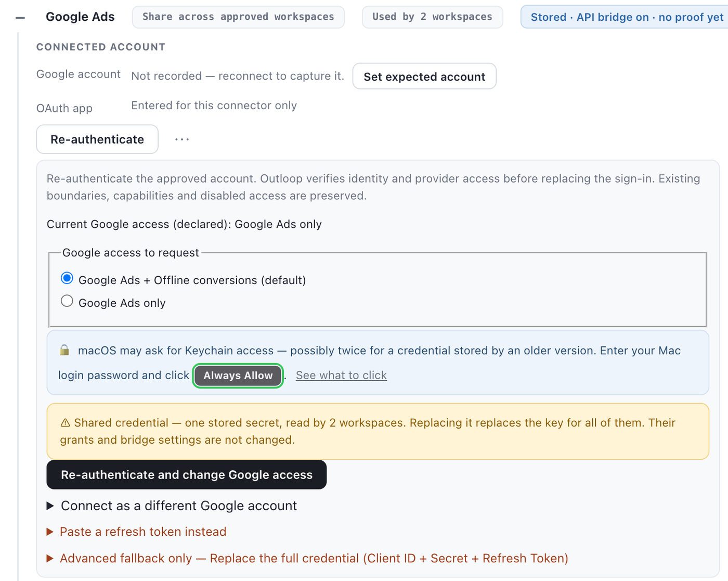
Task: Click the Re-authenticate button
Action: click(97, 139)
